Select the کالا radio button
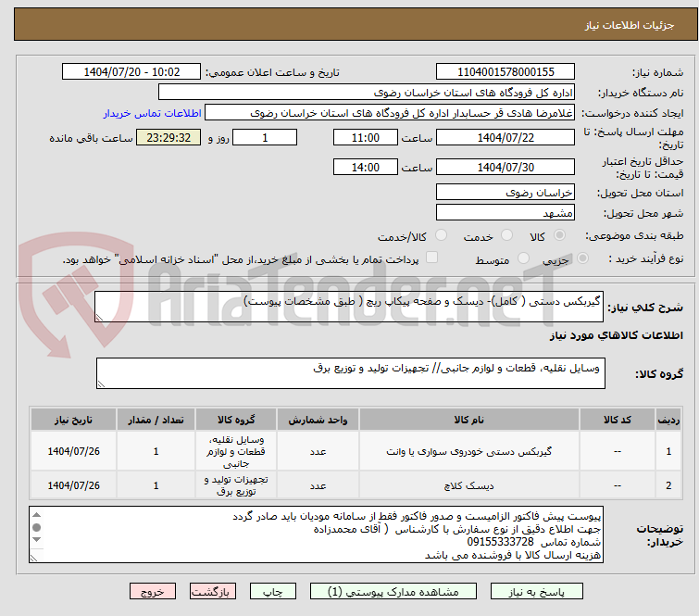The height and width of the screenshot is (616, 699). (559, 235)
